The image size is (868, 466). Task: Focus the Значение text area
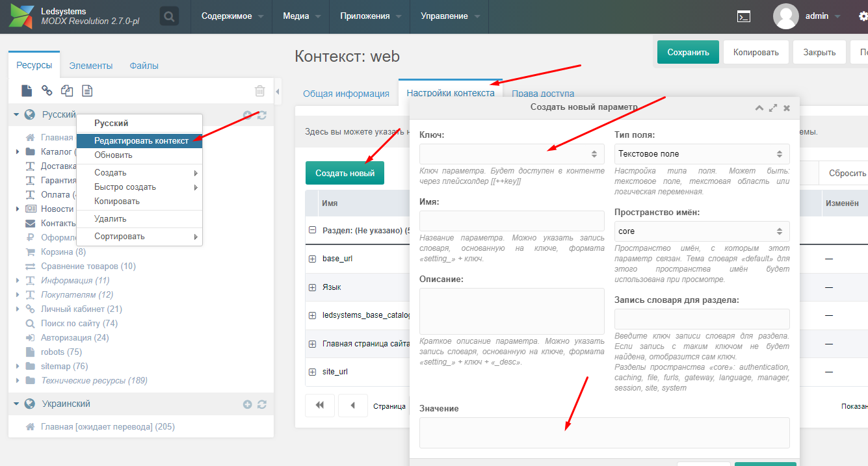[x=605, y=433]
